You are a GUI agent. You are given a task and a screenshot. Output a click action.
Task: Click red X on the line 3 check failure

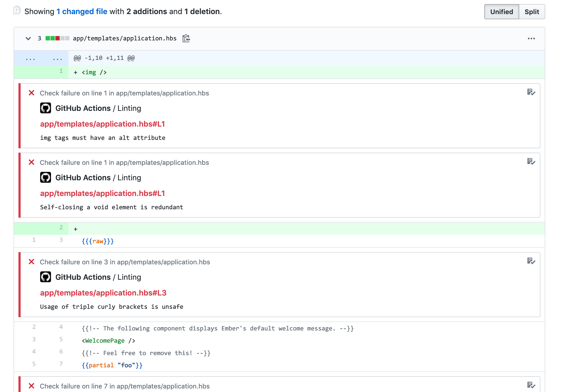click(x=31, y=262)
